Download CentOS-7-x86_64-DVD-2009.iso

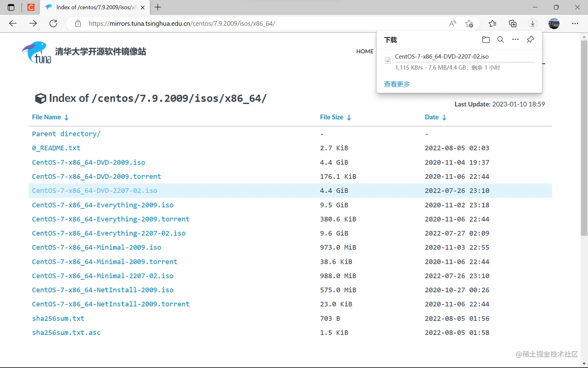(x=88, y=162)
